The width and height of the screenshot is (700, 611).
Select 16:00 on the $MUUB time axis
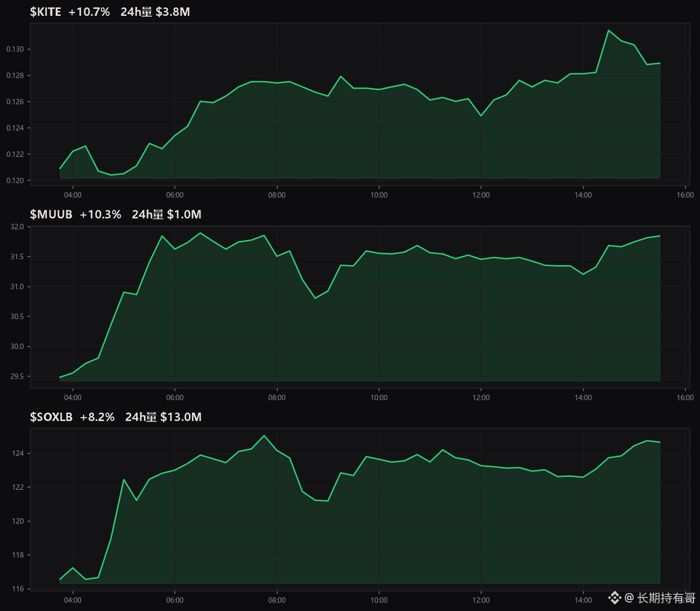click(685, 397)
